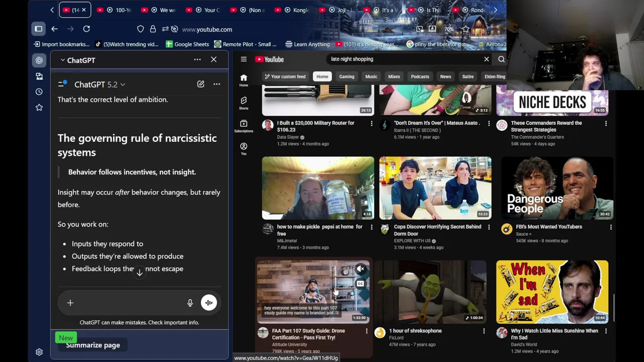Open the When I'm Sad thumbnail
Image resolution: width=644 pixels, height=362 pixels.
click(552, 292)
